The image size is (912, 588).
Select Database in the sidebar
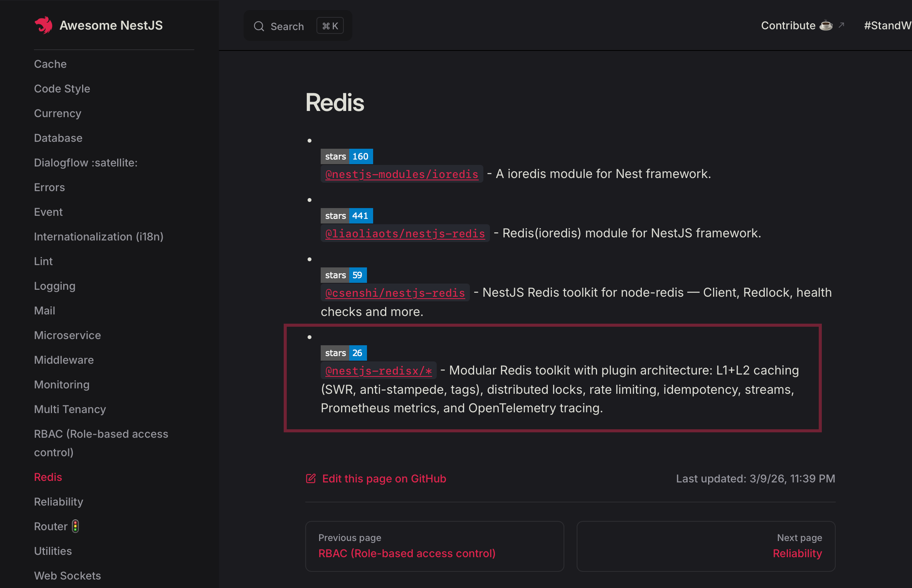pos(58,138)
